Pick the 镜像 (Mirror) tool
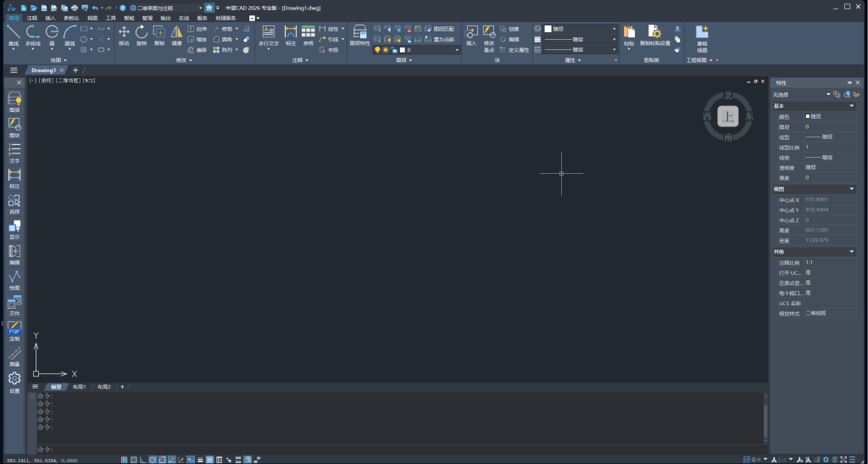 176,34
